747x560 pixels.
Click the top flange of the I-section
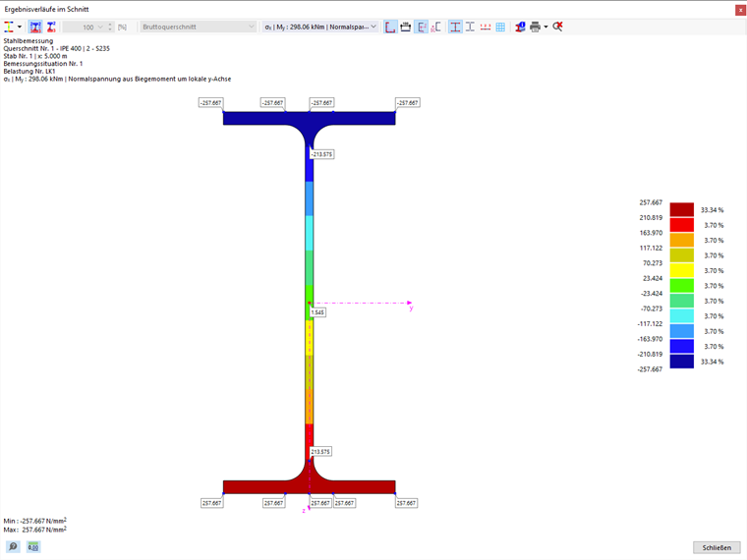point(310,118)
